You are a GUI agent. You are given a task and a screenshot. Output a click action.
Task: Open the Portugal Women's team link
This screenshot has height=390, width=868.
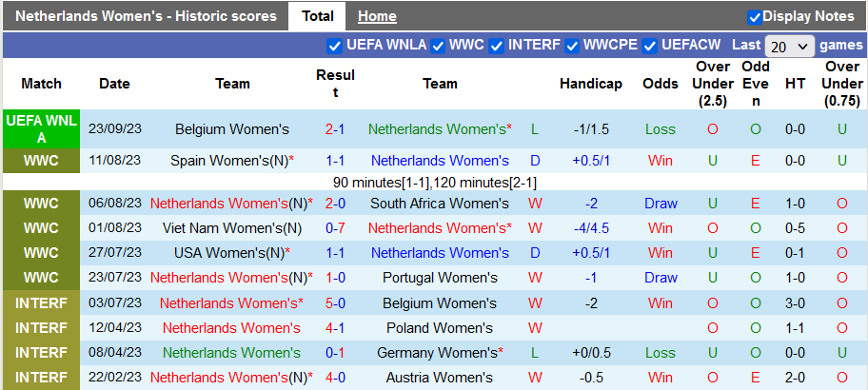click(x=440, y=278)
